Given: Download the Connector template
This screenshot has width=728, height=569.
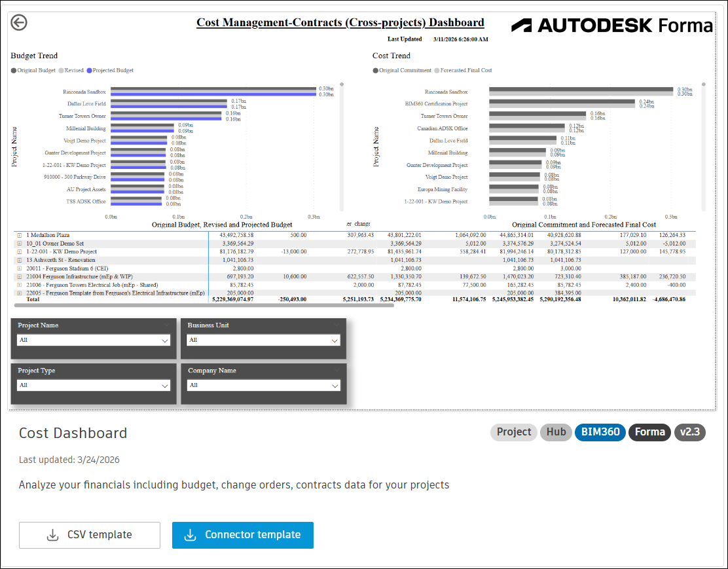Looking at the screenshot, I should click(243, 535).
